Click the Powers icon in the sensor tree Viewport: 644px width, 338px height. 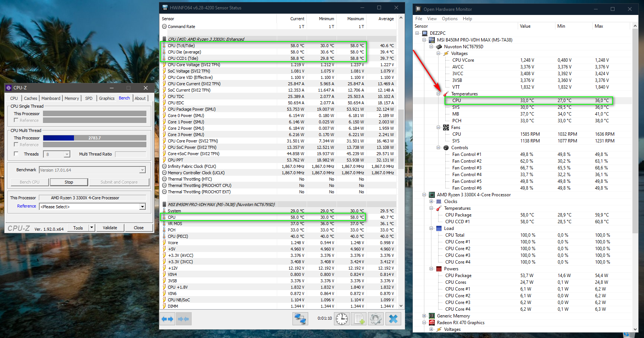[439, 269]
